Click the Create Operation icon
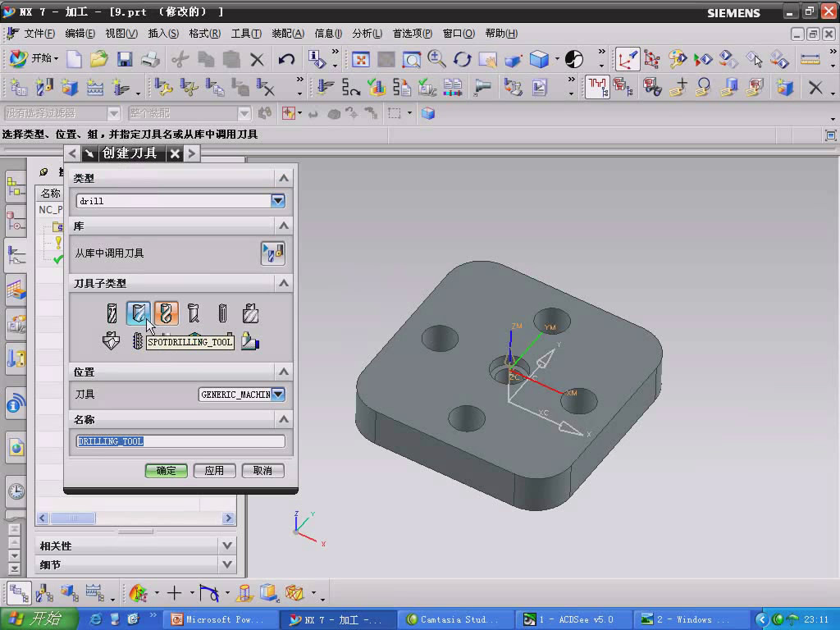This screenshot has width=840, height=630. pos(121,87)
